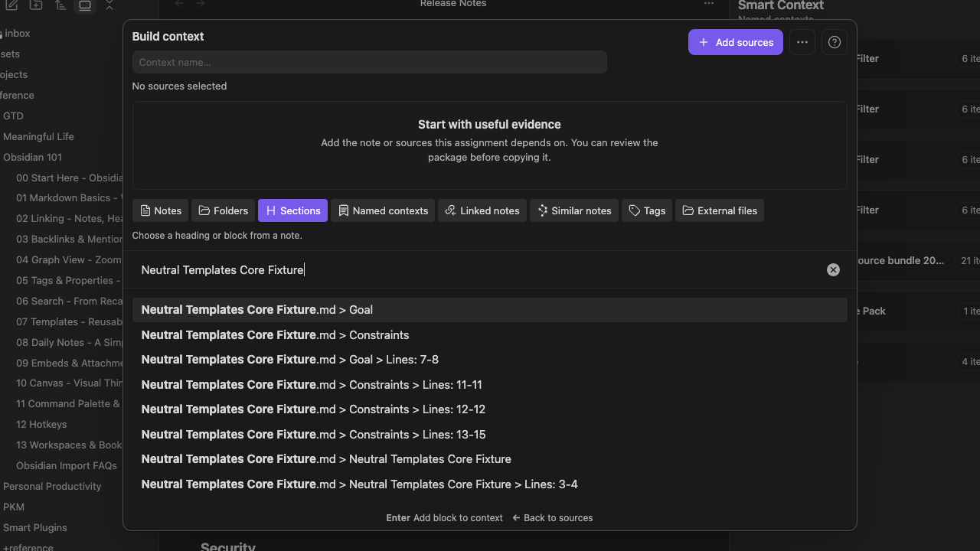Viewport: 980px width, 551px height.
Task: Select the Sections source tab
Action: pyautogui.click(x=293, y=210)
